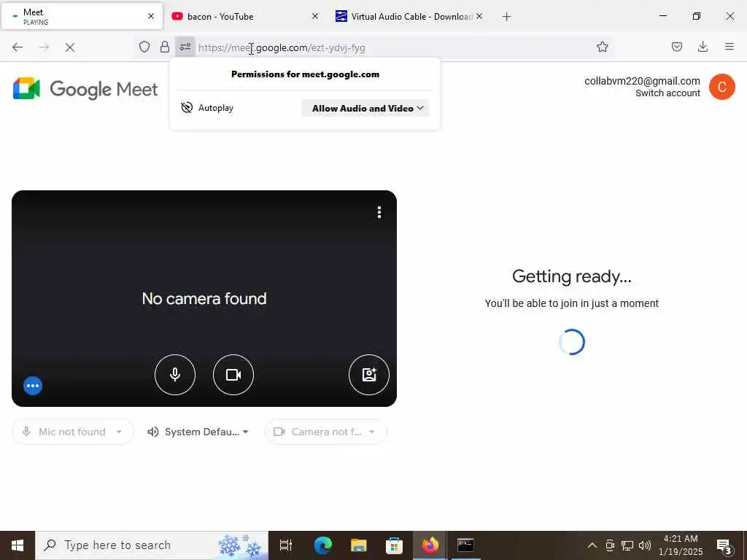Click the Google Meet logo
The height and width of the screenshot is (560, 747).
pos(85,89)
